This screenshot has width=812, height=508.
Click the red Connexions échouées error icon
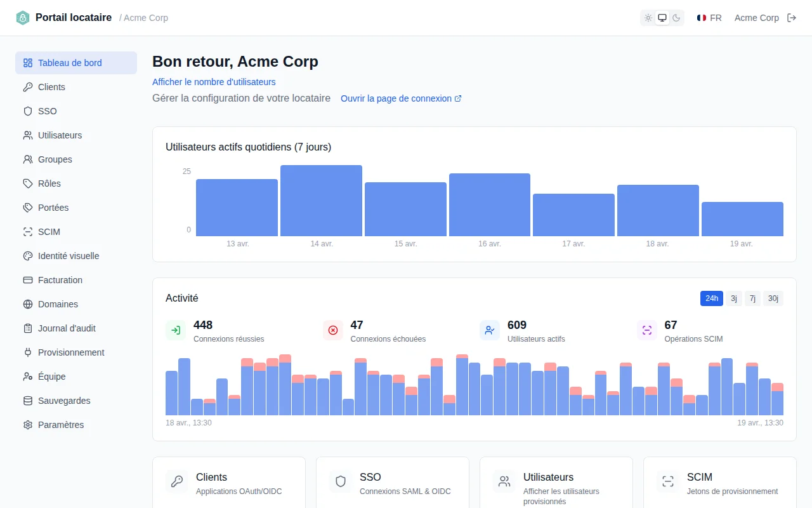coord(333,330)
